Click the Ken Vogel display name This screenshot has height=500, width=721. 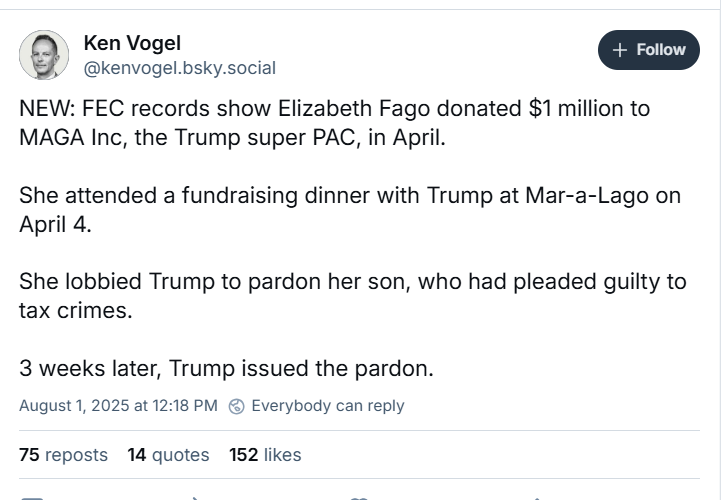(x=132, y=43)
